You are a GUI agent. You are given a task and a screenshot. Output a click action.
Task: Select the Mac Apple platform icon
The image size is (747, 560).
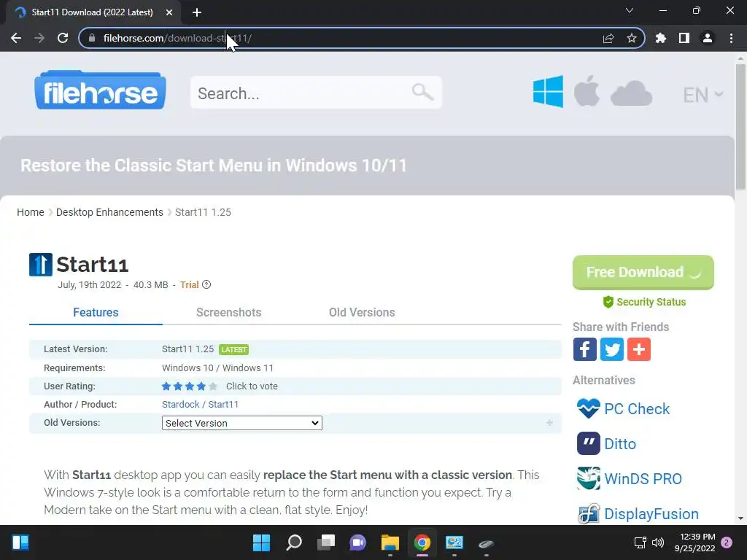(x=587, y=90)
